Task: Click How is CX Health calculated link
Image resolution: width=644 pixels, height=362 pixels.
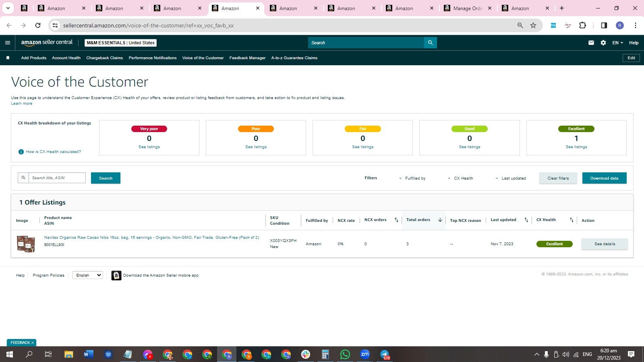Action: tap(54, 152)
